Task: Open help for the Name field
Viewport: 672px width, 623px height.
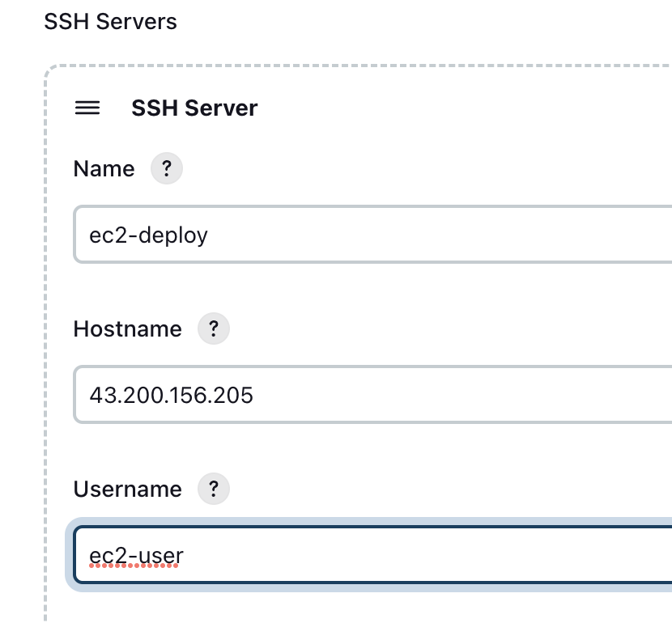Action: (x=167, y=168)
